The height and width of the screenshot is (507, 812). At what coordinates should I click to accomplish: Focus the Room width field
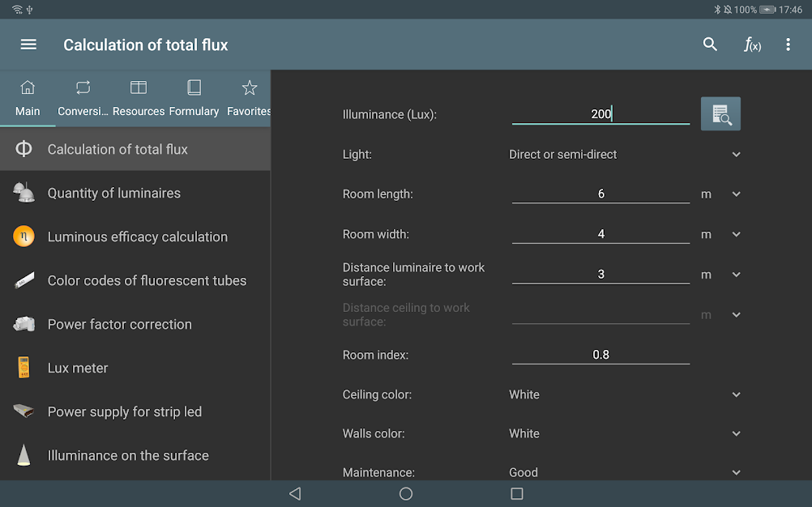pyautogui.click(x=600, y=234)
